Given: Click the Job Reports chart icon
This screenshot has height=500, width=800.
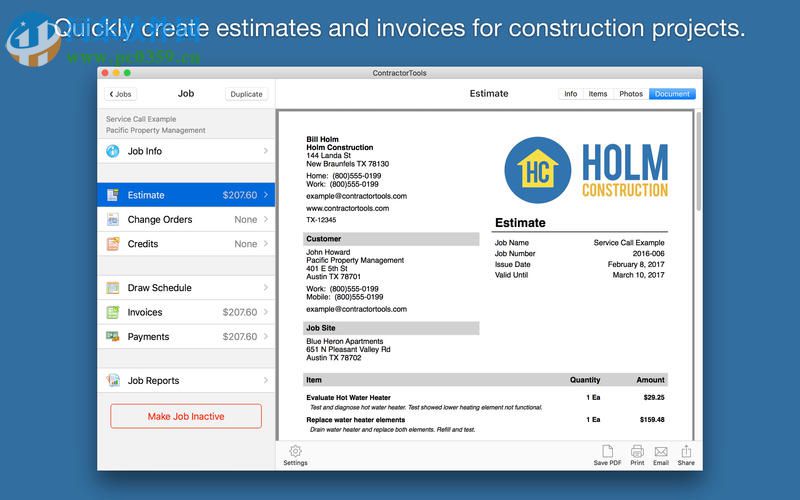Looking at the screenshot, I should pyautogui.click(x=113, y=380).
